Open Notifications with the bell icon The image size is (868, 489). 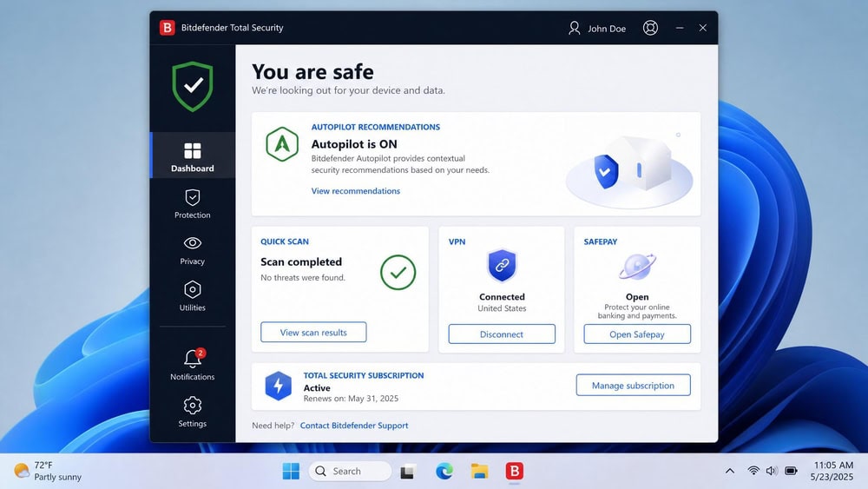[x=193, y=365]
